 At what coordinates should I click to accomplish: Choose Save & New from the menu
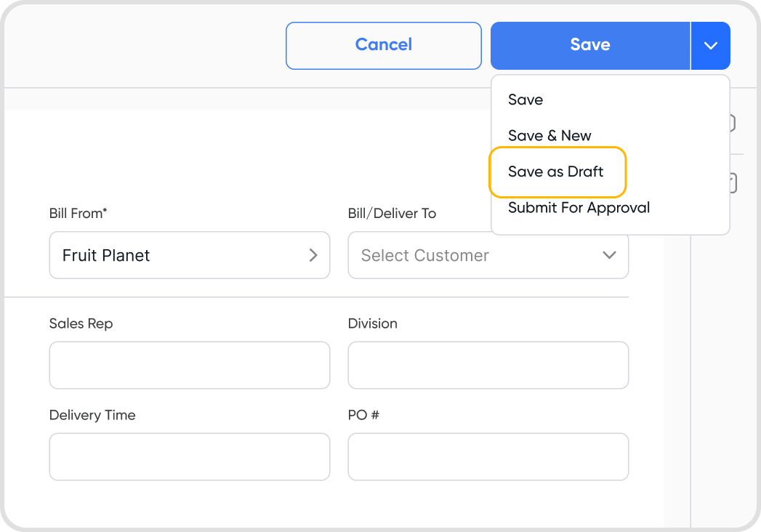[x=549, y=136]
